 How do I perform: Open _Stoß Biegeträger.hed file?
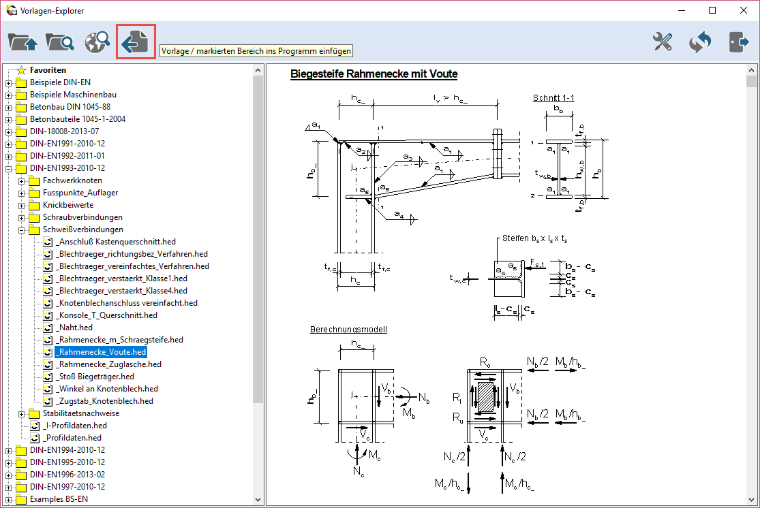[x=95, y=376]
